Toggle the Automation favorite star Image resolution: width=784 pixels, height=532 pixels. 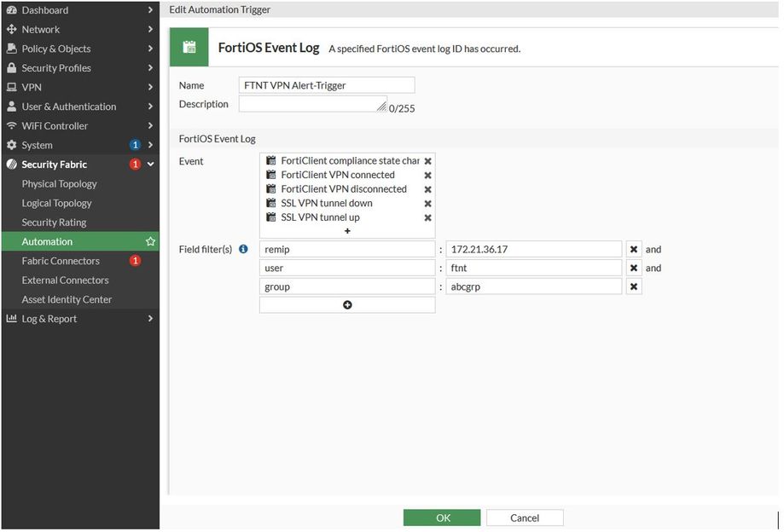pyautogui.click(x=151, y=242)
